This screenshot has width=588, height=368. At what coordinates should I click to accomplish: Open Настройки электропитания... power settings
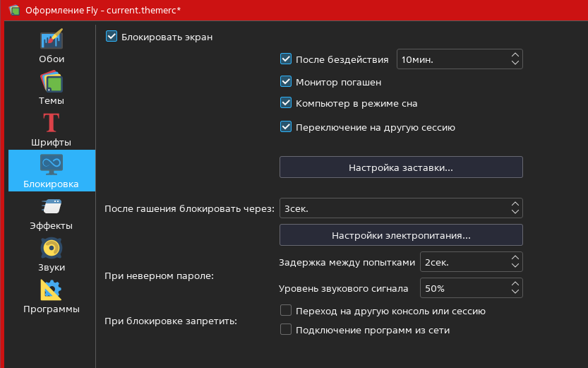tap(401, 235)
